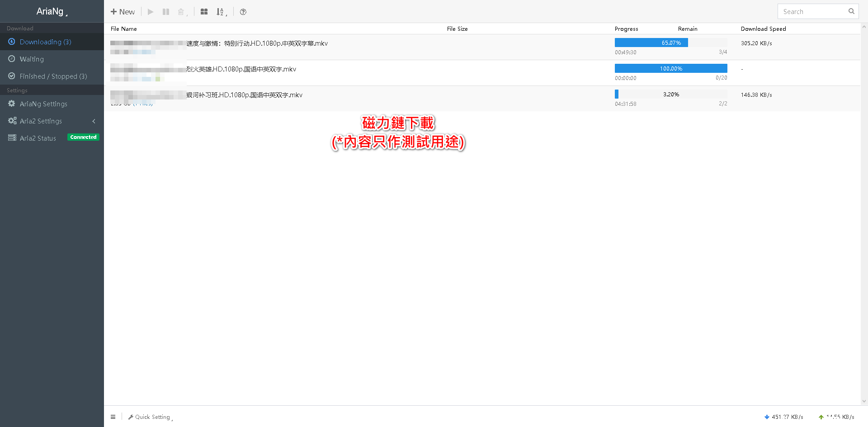Click the New download button
868x427 pixels.
coord(123,12)
